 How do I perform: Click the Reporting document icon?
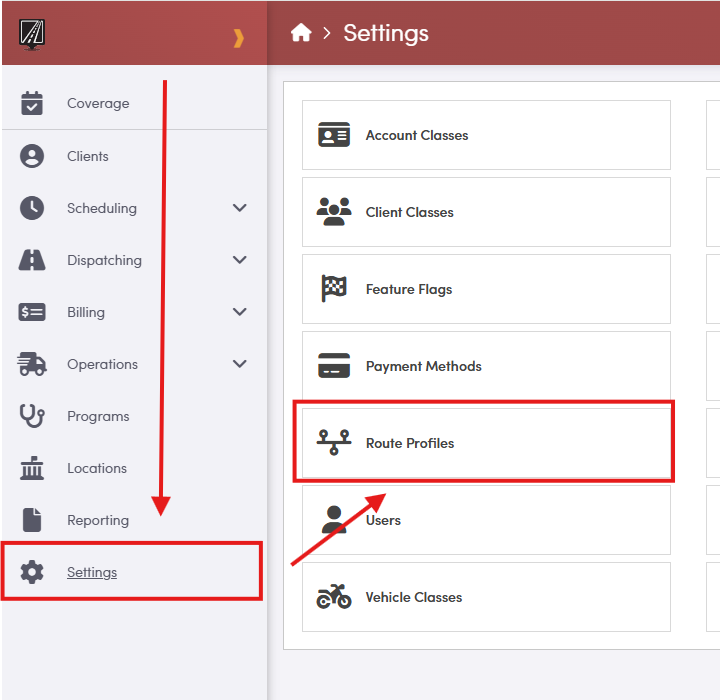pyautogui.click(x=32, y=520)
